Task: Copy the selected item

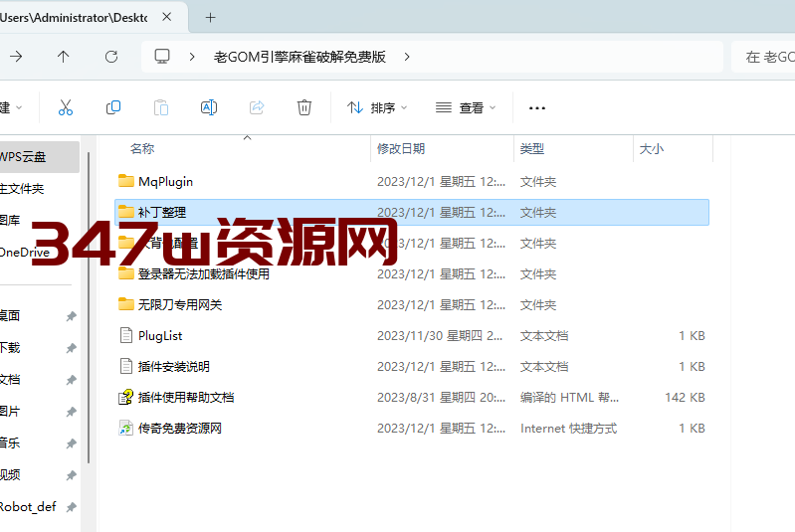Action: tap(113, 107)
